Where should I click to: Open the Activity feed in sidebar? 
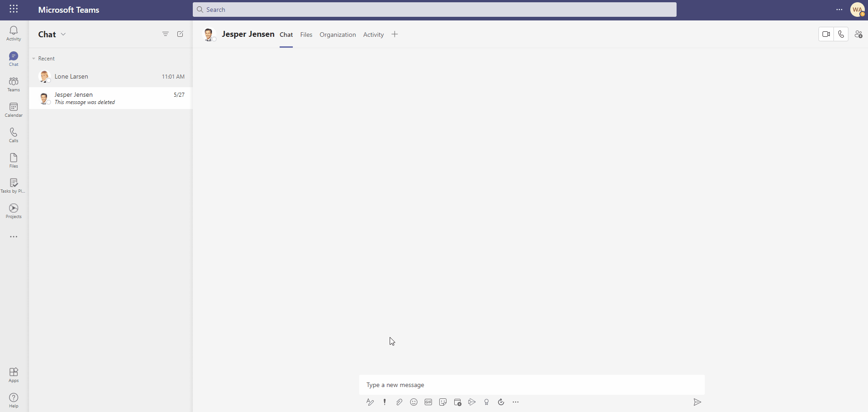(14, 33)
